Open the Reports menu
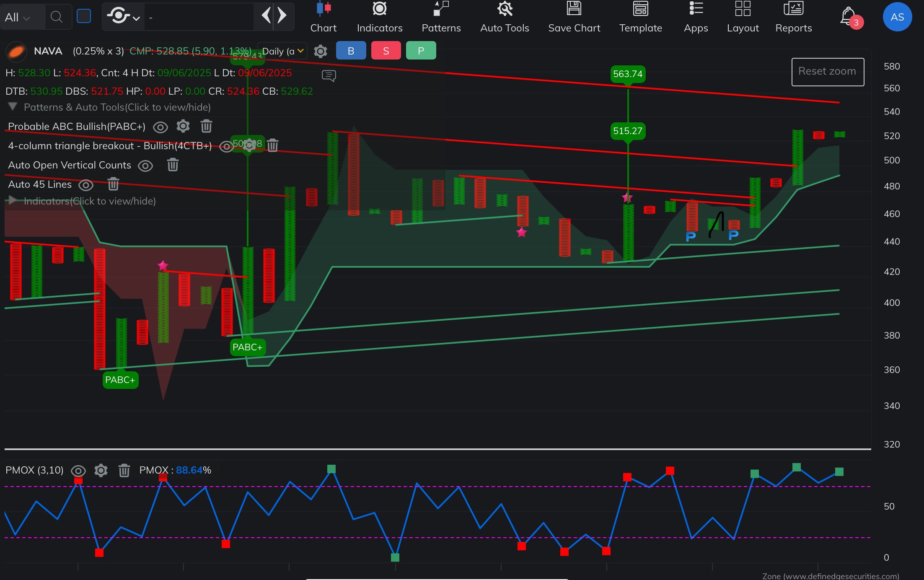Image resolution: width=924 pixels, height=580 pixels. [x=793, y=17]
